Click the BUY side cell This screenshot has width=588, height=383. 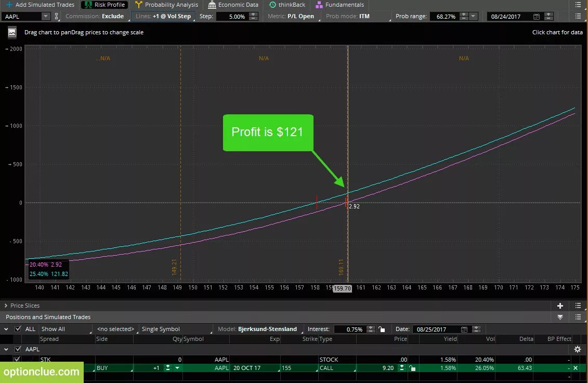coord(114,368)
